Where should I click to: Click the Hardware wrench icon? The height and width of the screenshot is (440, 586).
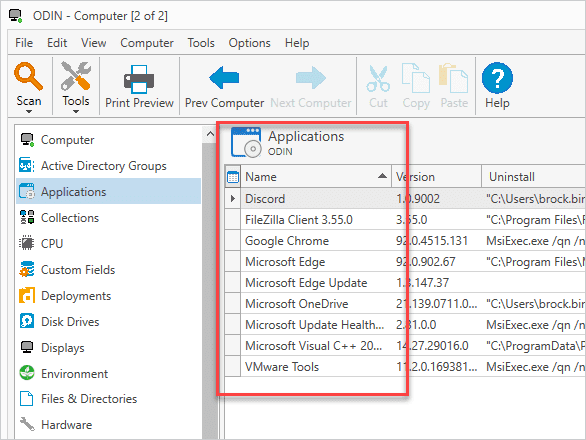pyautogui.click(x=27, y=424)
